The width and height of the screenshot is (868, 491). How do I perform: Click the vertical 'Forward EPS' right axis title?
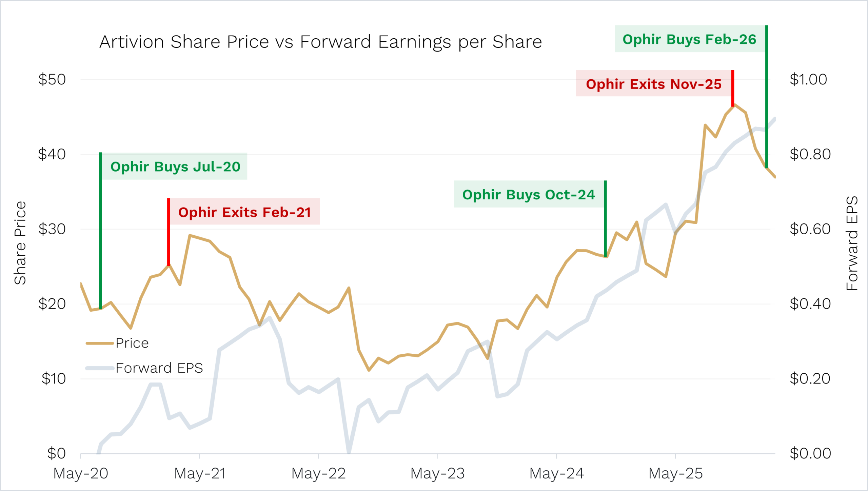(x=851, y=243)
